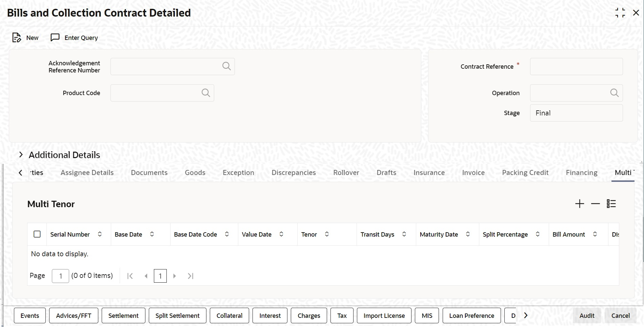Screen dimensions: 644x327
Task: Open the Split Settlement button
Action: coord(177,315)
